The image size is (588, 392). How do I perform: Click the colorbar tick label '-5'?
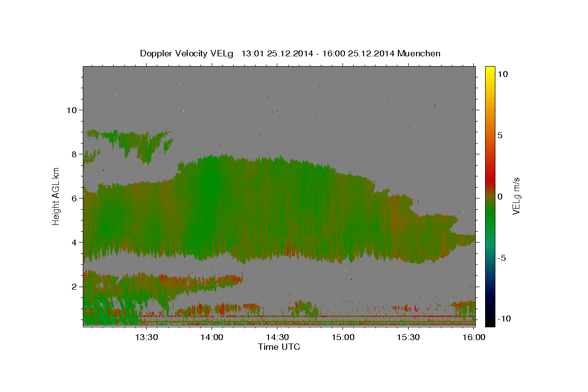501,258
